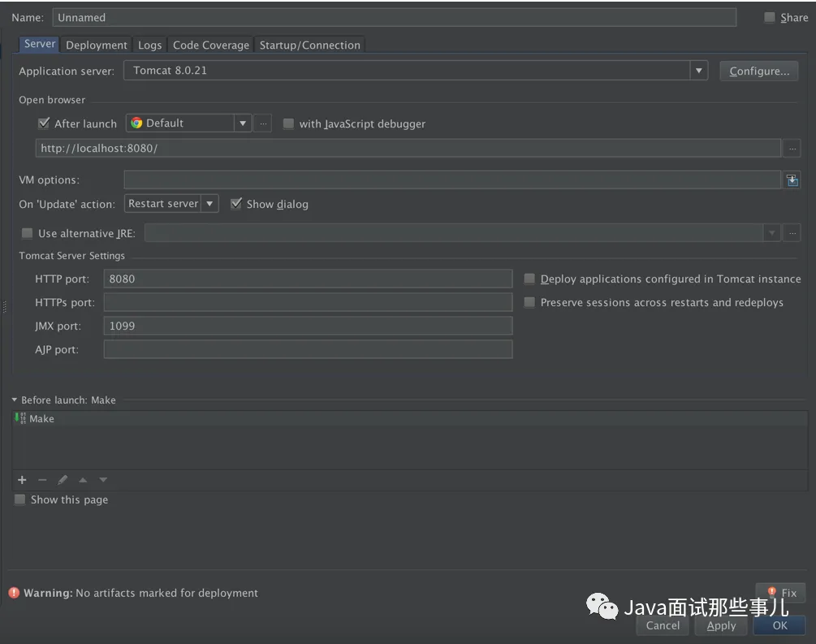816x644 pixels.
Task: Uncheck Show dialog checkbox
Action: coord(235,204)
